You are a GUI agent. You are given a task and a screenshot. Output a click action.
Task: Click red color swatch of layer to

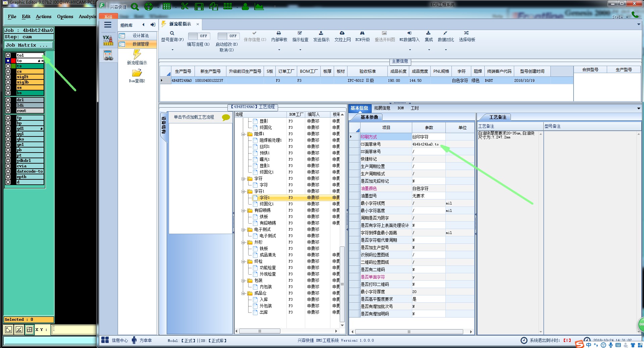tap(13, 61)
